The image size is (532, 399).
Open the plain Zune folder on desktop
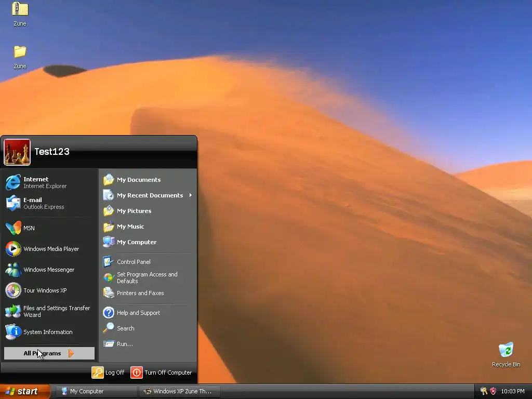pos(20,51)
